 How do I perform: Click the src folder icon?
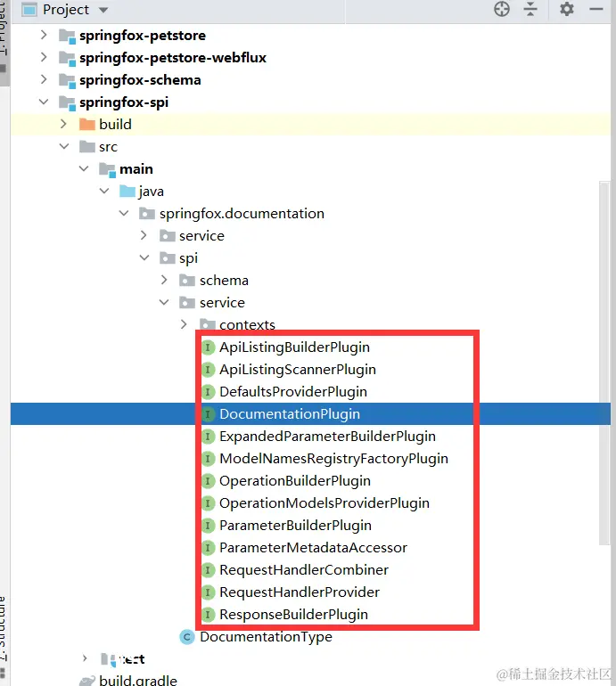click(x=87, y=147)
